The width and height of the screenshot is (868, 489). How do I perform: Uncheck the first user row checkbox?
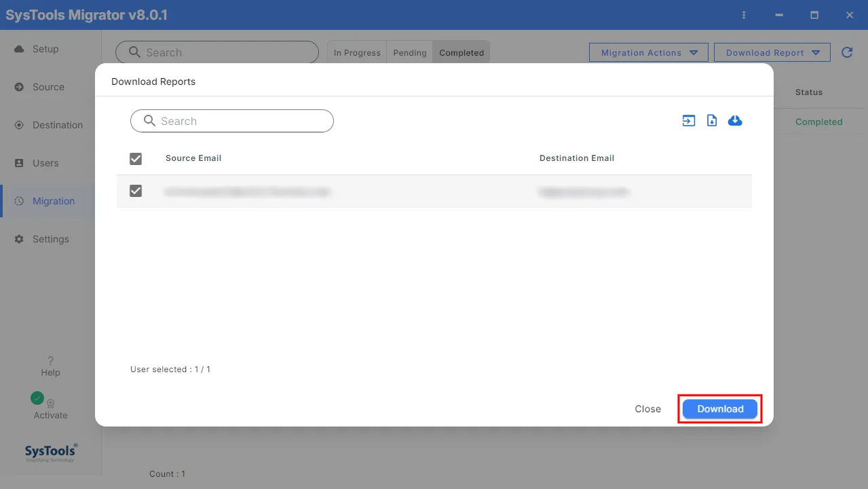pos(136,191)
